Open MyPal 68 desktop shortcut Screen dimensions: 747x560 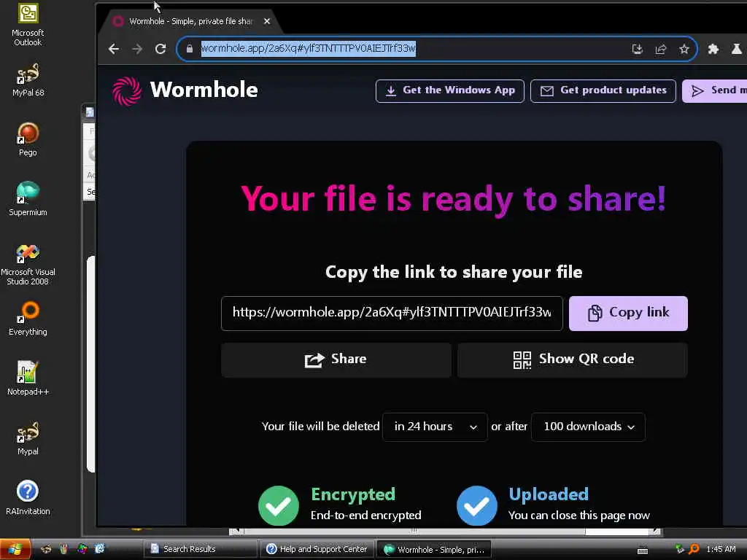(28, 80)
